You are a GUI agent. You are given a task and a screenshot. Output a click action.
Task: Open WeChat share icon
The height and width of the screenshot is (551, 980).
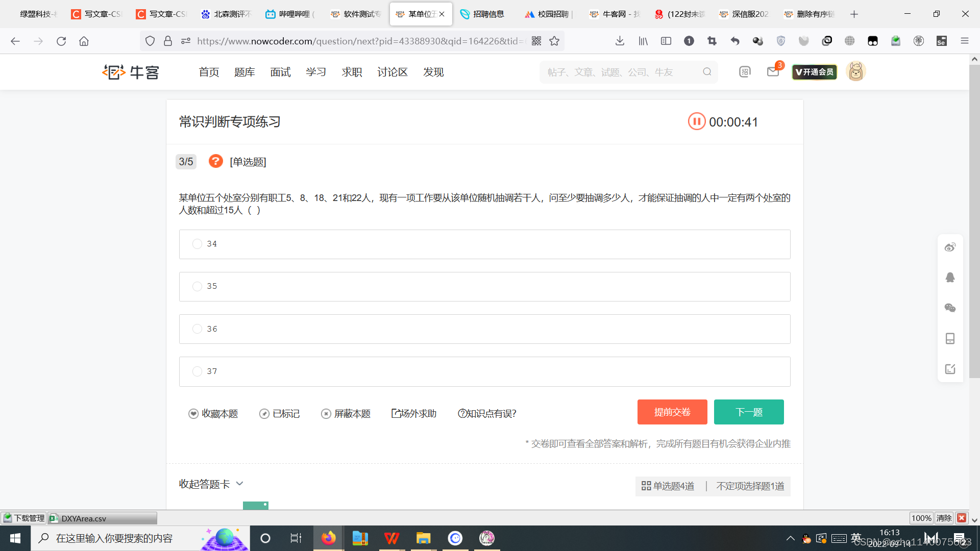tap(950, 308)
